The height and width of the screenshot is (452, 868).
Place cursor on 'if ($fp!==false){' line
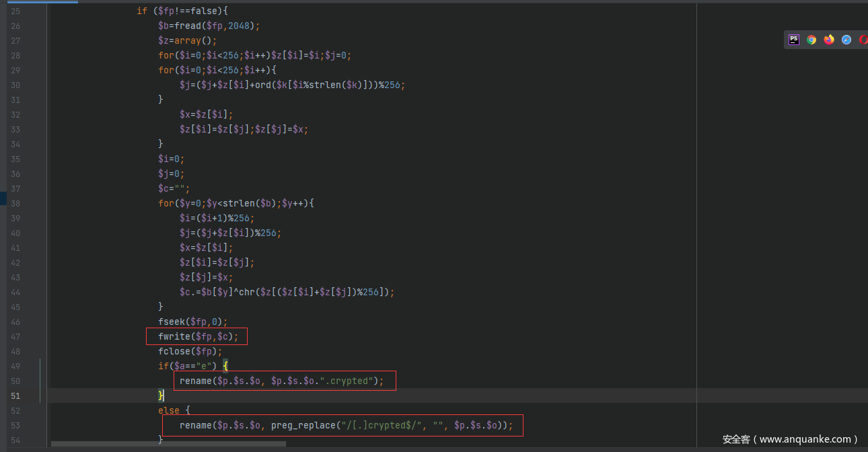pos(182,11)
